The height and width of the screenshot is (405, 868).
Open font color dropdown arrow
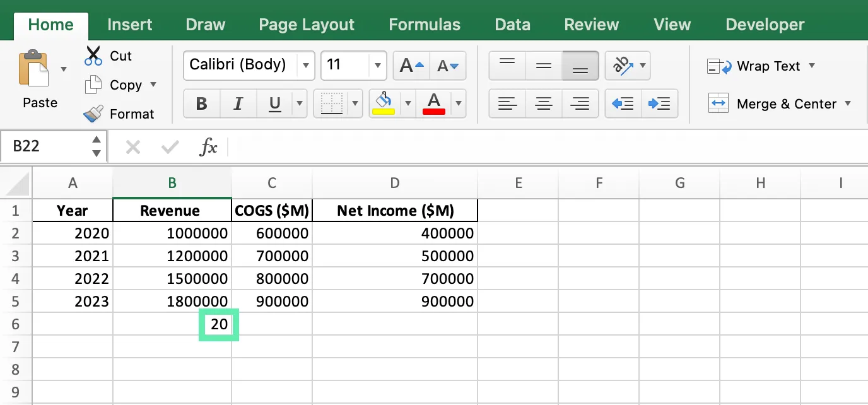(x=459, y=103)
